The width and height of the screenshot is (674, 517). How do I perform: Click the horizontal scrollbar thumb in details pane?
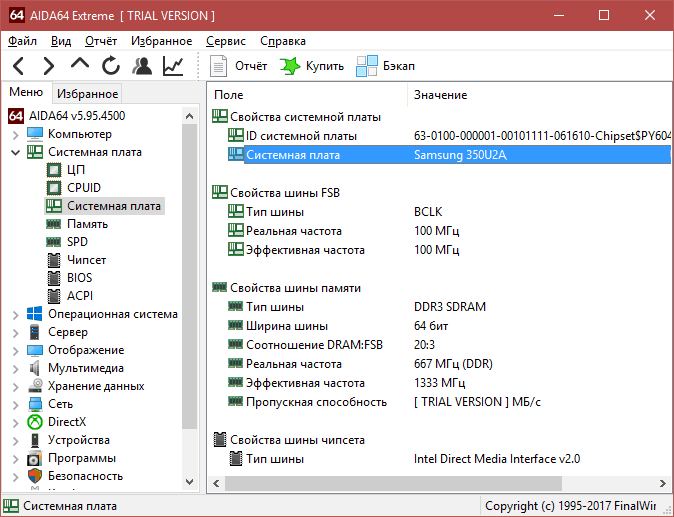pyautogui.click(x=393, y=483)
